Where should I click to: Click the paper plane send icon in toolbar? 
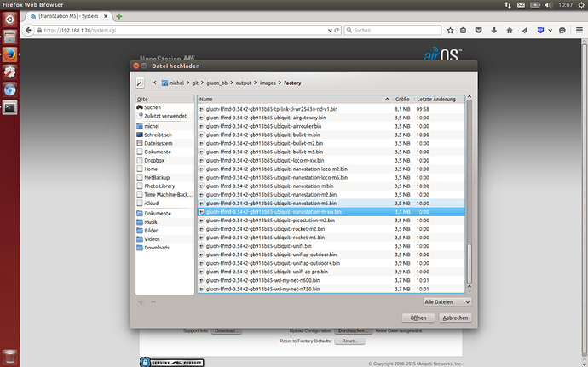pos(525,31)
